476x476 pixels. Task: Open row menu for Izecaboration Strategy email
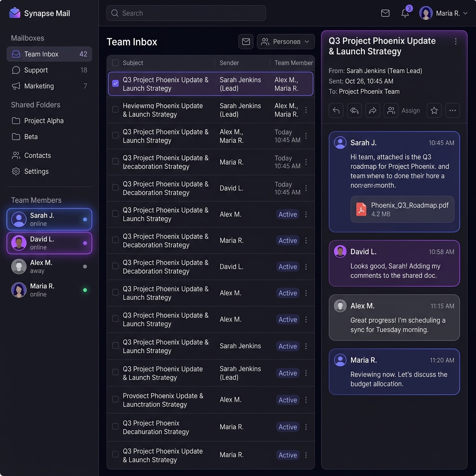(x=306, y=162)
